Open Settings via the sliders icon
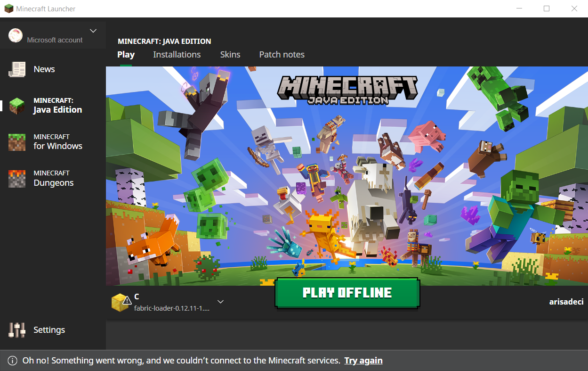This screenshot has height=371, width=588. [x=17, y=330]
